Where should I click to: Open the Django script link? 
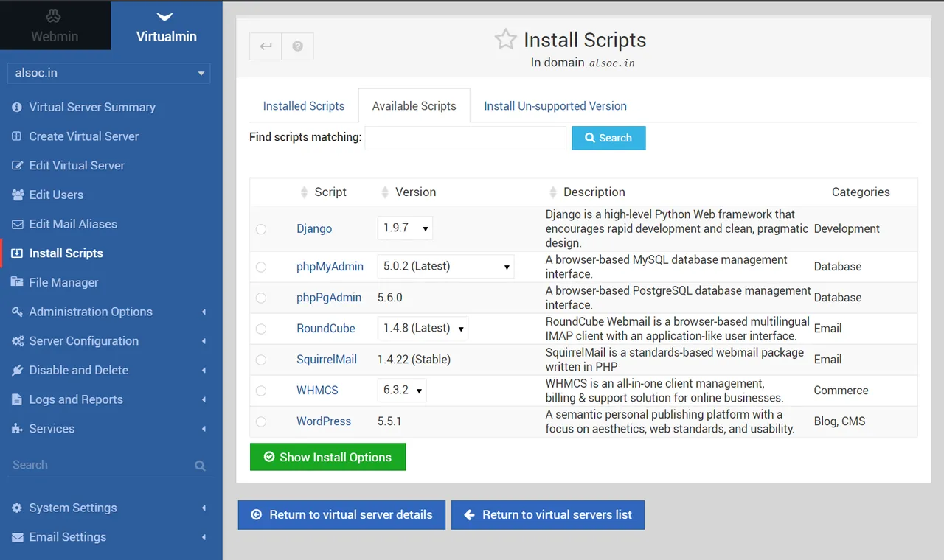point(314,228)
